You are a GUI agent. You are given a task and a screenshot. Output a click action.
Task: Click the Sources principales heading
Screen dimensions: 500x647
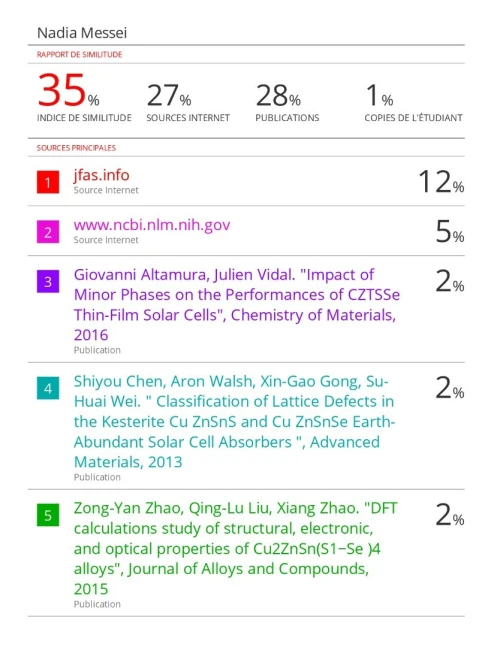[x=76, y=148]
